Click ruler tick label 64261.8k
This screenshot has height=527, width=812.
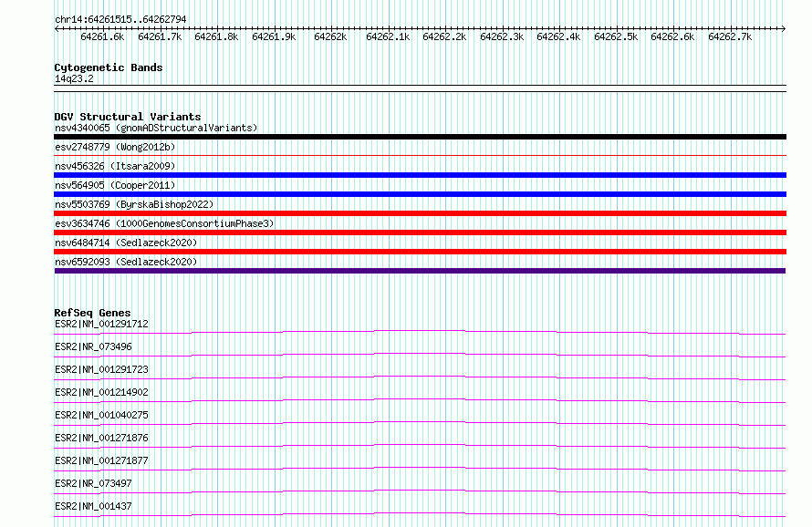(216, 37)
